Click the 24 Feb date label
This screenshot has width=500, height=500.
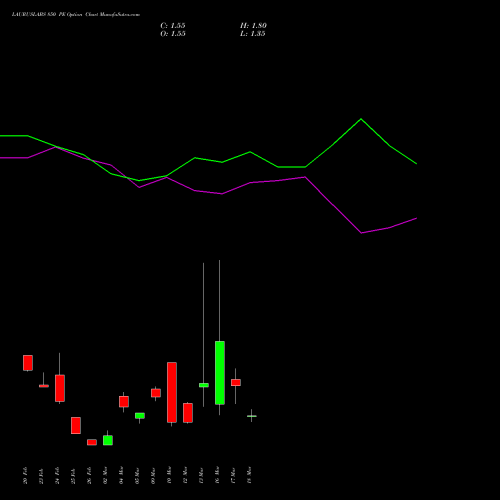pyautogui.click(x=57, y=475)
